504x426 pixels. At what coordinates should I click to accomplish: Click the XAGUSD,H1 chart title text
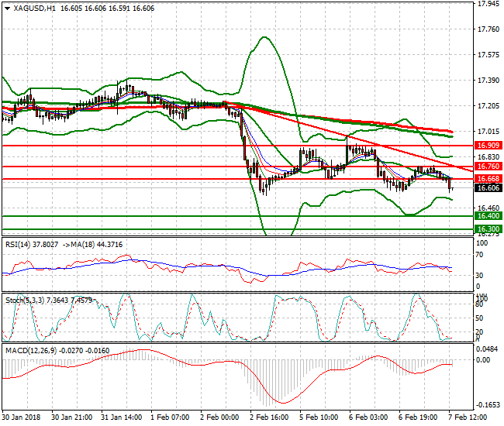coord(34,9)
